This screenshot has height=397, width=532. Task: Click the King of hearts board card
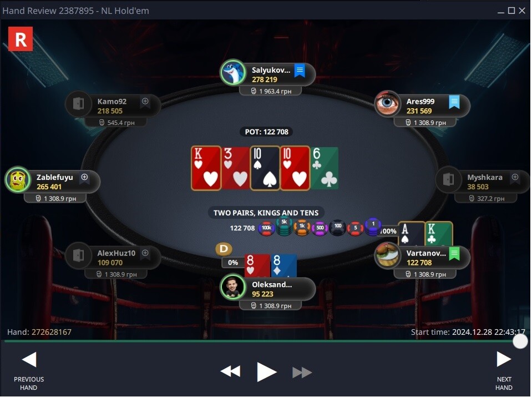coord(206,168)
